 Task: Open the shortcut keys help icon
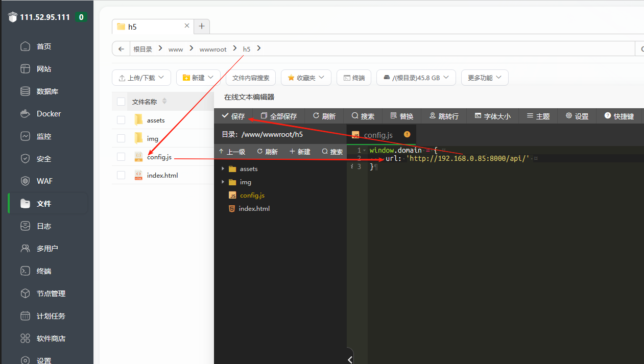[x=608, y=116]
